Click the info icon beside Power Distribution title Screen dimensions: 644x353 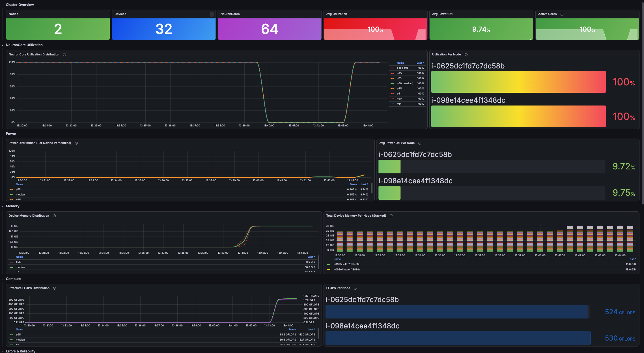76,143
